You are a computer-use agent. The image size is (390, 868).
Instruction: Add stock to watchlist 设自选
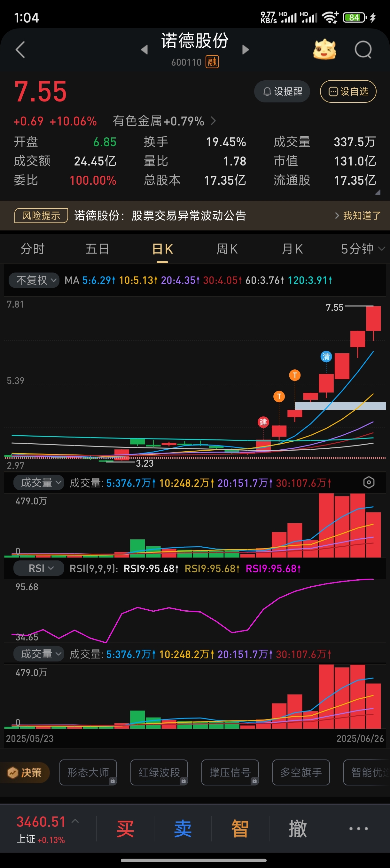348,91
